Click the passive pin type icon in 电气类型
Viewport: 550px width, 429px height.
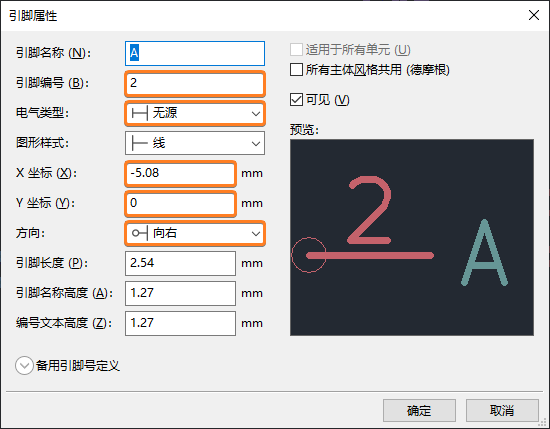139,113
